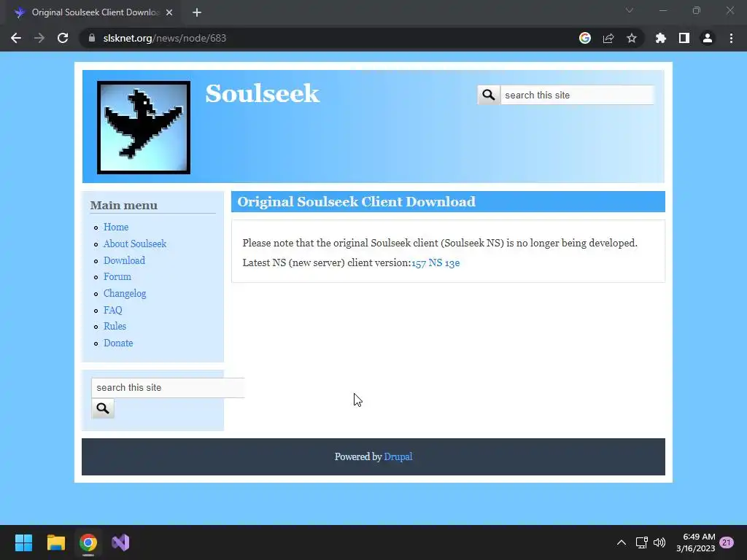The height and width of the screenshot is (560, 747).
Task: Click the sidebar search magnifier button
Action: [103, 408]
